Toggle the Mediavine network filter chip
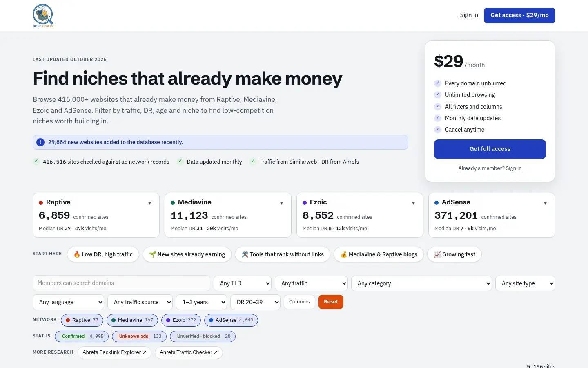Image resolution: width=588 pixels, height=368 pixels. tap(132, 320)
